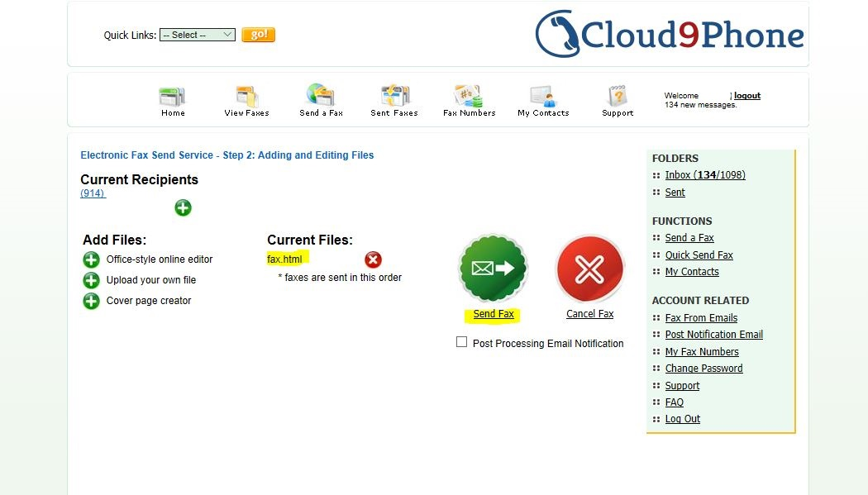Open the Support question-mark icon

(x=618, y=96)
